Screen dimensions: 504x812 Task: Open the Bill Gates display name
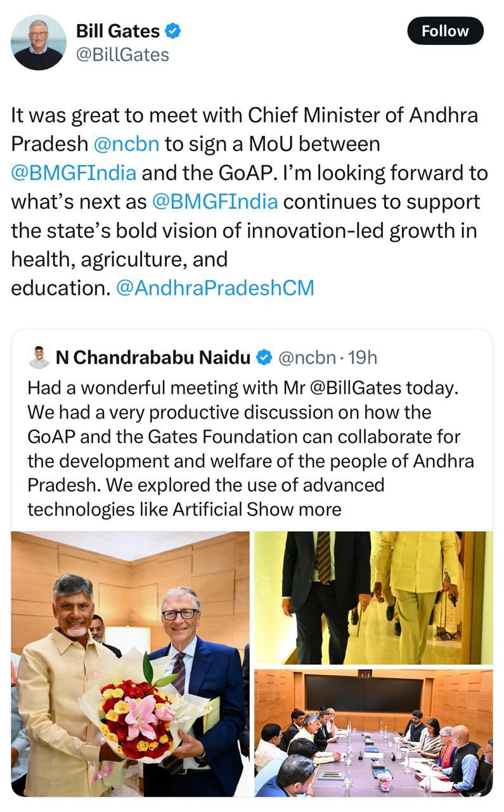pyautogui.click(x=118, y=30)
